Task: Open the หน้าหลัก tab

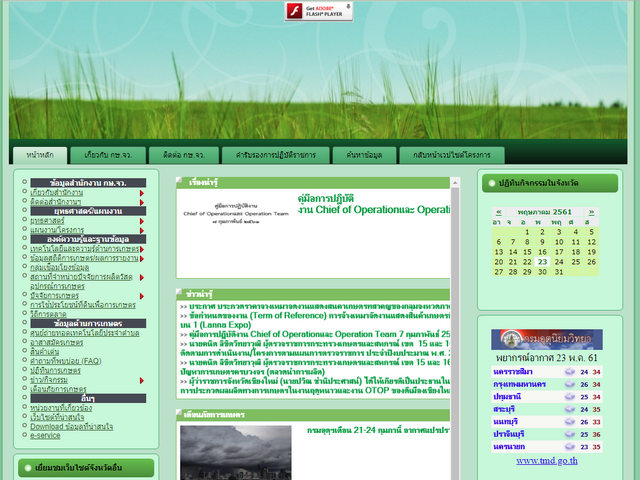Action: (40, 155)
